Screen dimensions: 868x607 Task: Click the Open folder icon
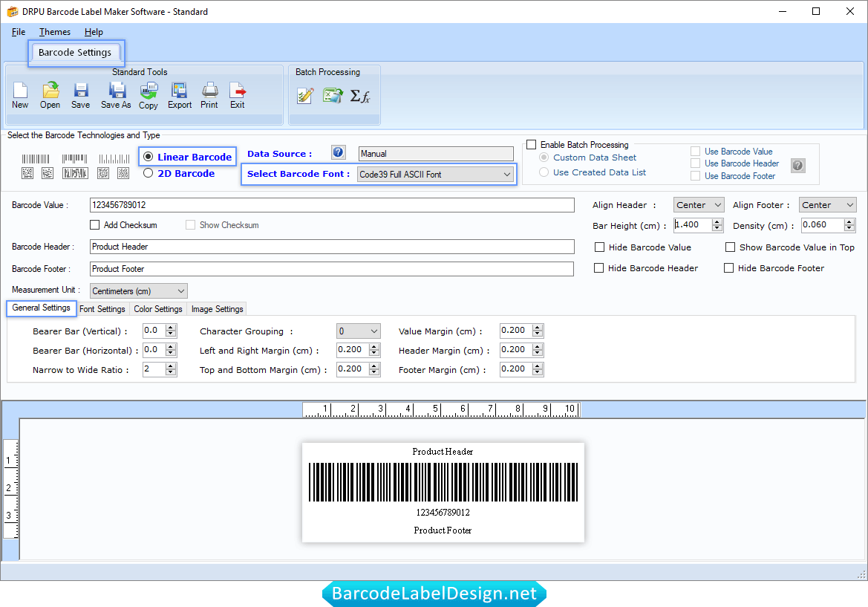click(50, 91)
